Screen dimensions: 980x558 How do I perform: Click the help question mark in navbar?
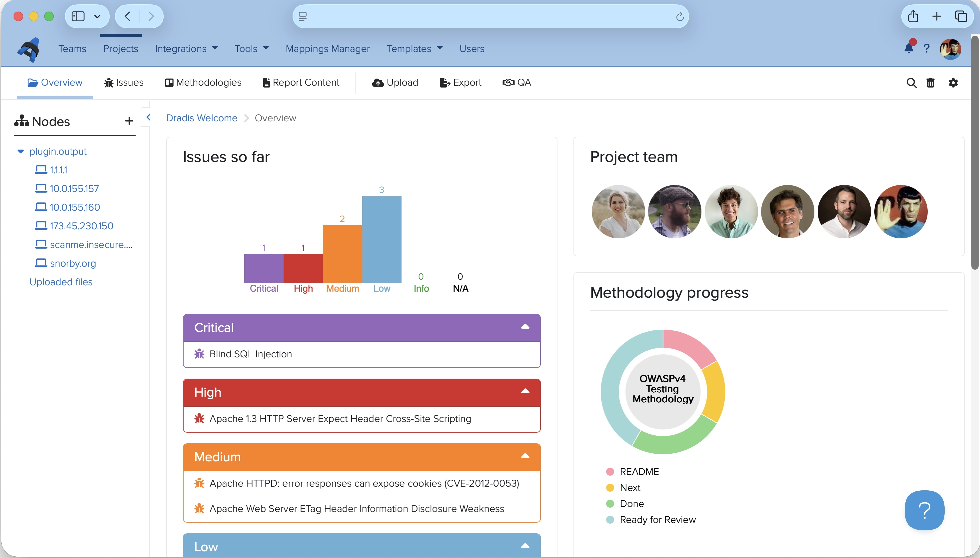coord(926,49)
